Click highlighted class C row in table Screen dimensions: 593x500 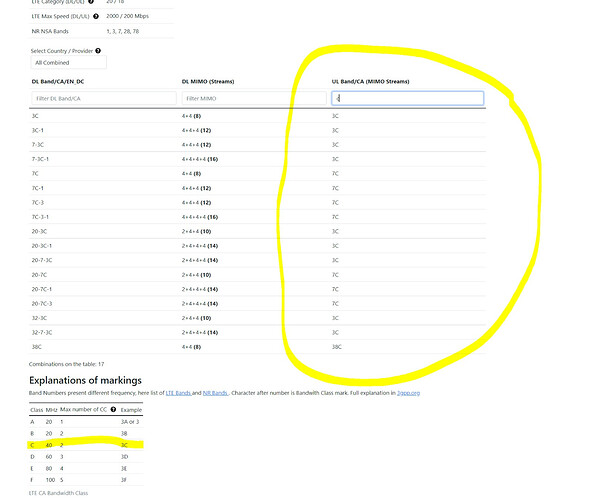[x=86, y=445]
